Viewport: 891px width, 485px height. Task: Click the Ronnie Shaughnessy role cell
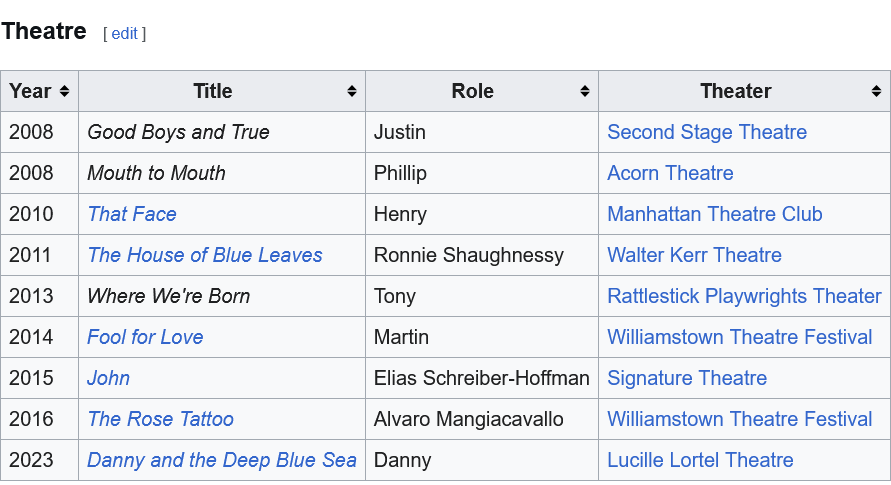click(x=469, y=255)
